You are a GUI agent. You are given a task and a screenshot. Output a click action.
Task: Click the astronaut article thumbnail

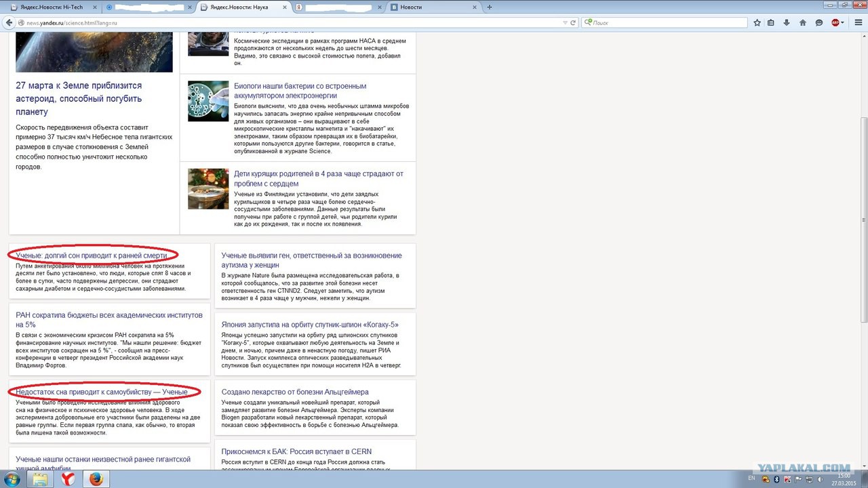pyautogui.click(x=208, y=44)
